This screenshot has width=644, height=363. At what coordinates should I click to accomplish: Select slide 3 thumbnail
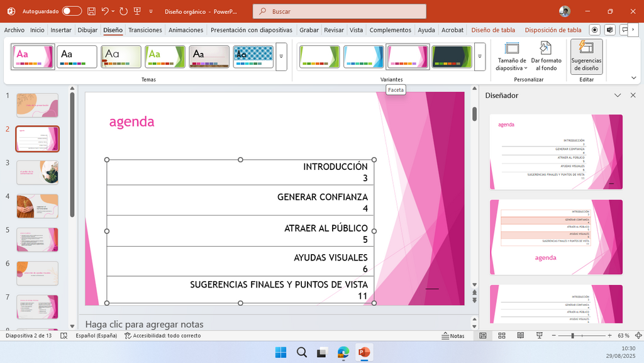[37, 172]
